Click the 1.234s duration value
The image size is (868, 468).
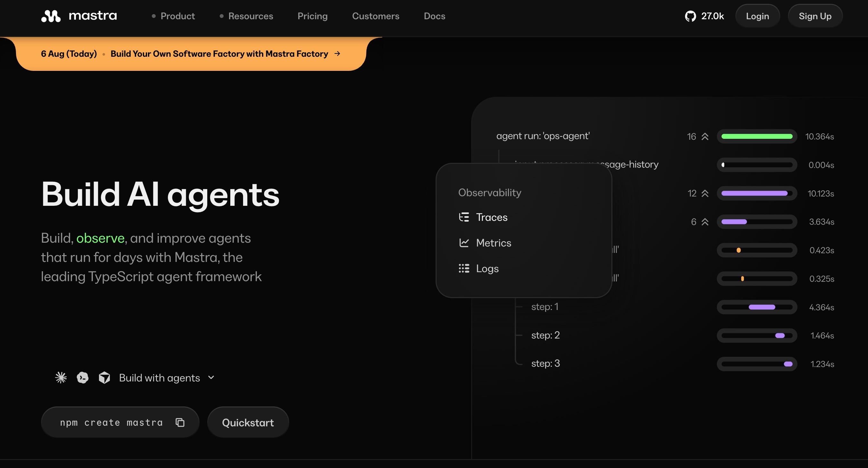tap(822, 364)
